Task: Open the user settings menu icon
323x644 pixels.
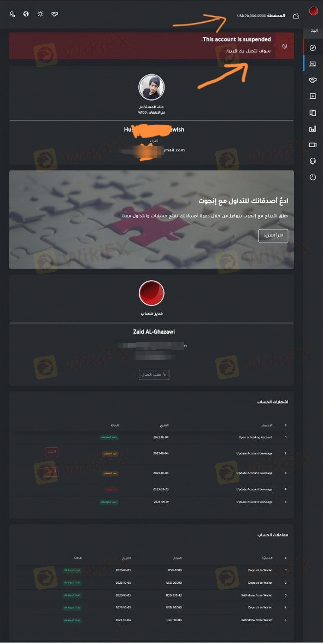Action: (12, 14)
